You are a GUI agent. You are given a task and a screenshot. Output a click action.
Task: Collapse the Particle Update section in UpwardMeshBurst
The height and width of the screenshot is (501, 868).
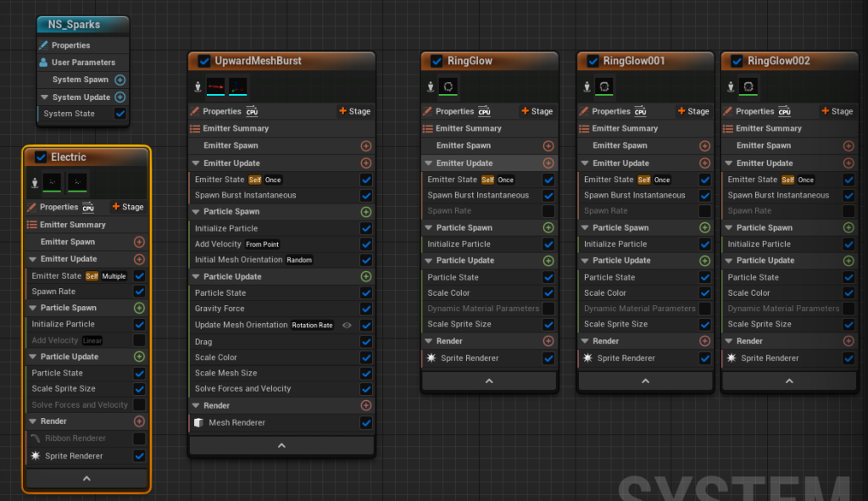(196, 277)
